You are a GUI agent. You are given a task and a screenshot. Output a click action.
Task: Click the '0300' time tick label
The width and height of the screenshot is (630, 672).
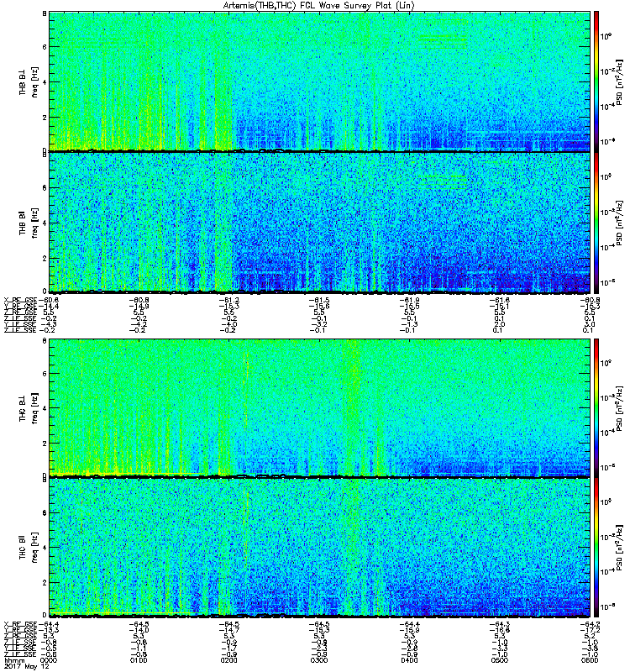pyautogui.click(x=319, y=660)
